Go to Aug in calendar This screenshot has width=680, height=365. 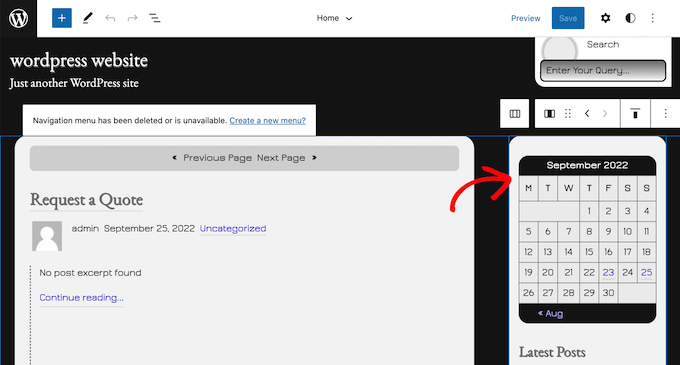(x=550, y=313)
